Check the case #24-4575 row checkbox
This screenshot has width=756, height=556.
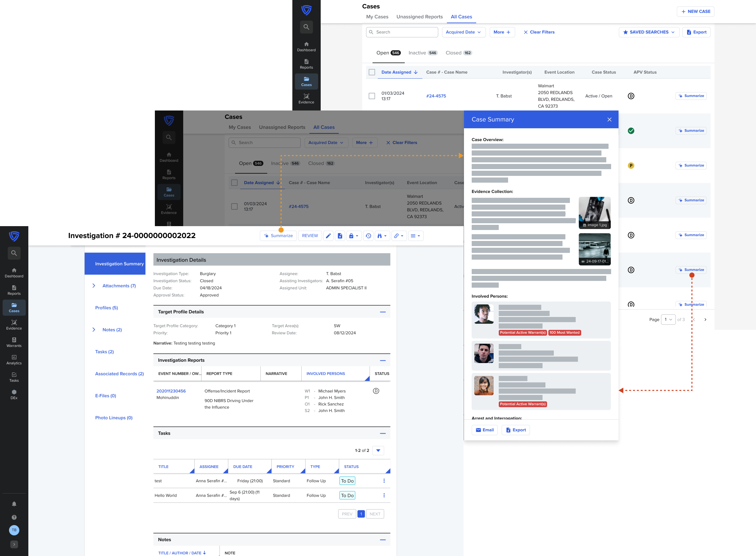pyautogui.click(x=372, y=96)
